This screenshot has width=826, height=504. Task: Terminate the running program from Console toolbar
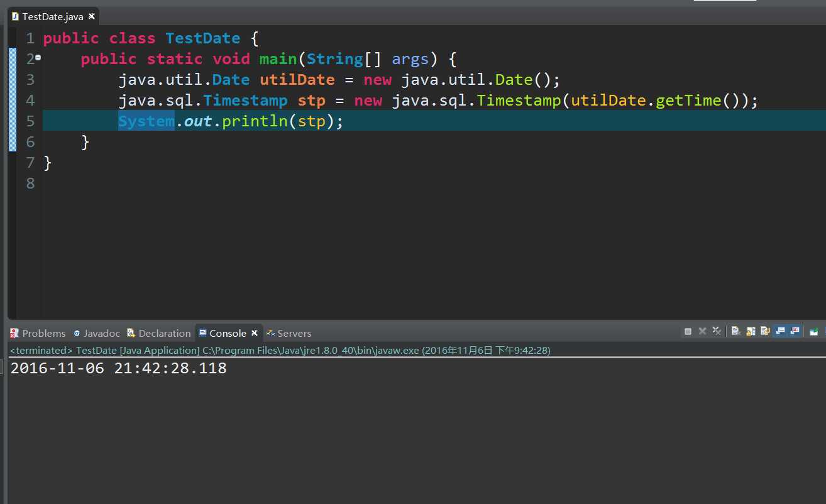688,331
